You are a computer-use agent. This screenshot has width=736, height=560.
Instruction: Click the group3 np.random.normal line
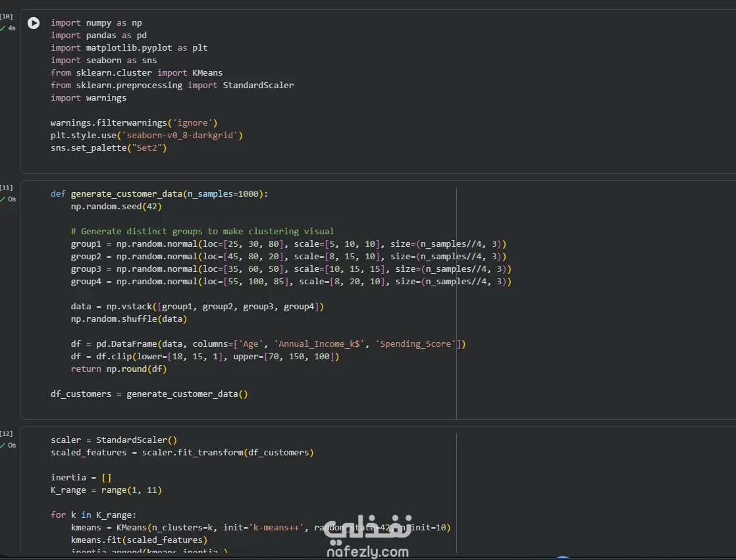(291, 269)
